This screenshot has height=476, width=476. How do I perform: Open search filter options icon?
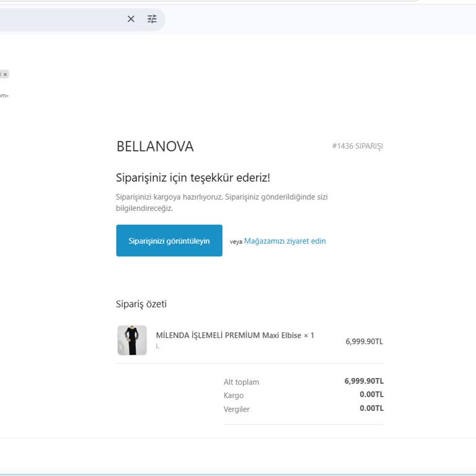click(x=152, y=19)
